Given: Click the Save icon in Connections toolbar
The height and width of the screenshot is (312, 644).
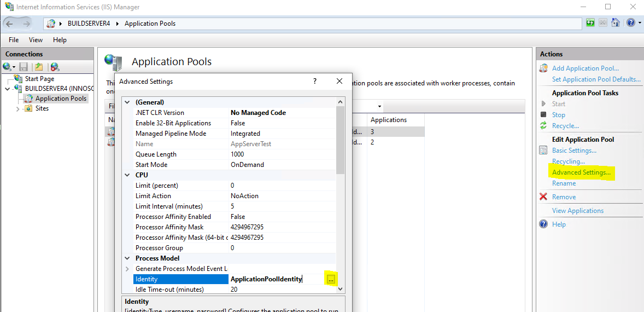Looking at the screenshot, I should click(x=24, y=67).
